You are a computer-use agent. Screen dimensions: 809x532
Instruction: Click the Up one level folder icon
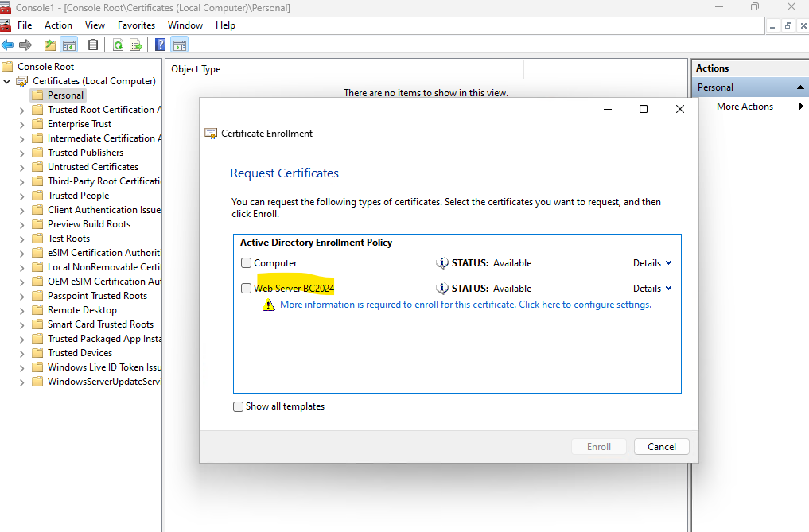[x=50, y=45]
